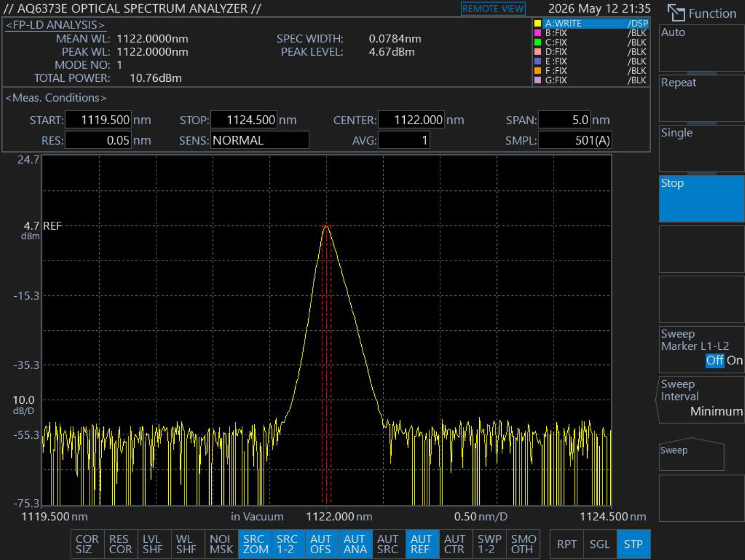
Task: Click the green trace C color swatch
Action: click(x=537, y=42)
